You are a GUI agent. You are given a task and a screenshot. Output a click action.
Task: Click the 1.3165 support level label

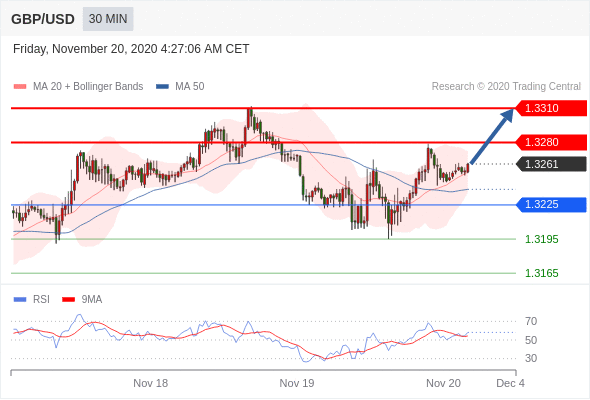coord(541,273)
